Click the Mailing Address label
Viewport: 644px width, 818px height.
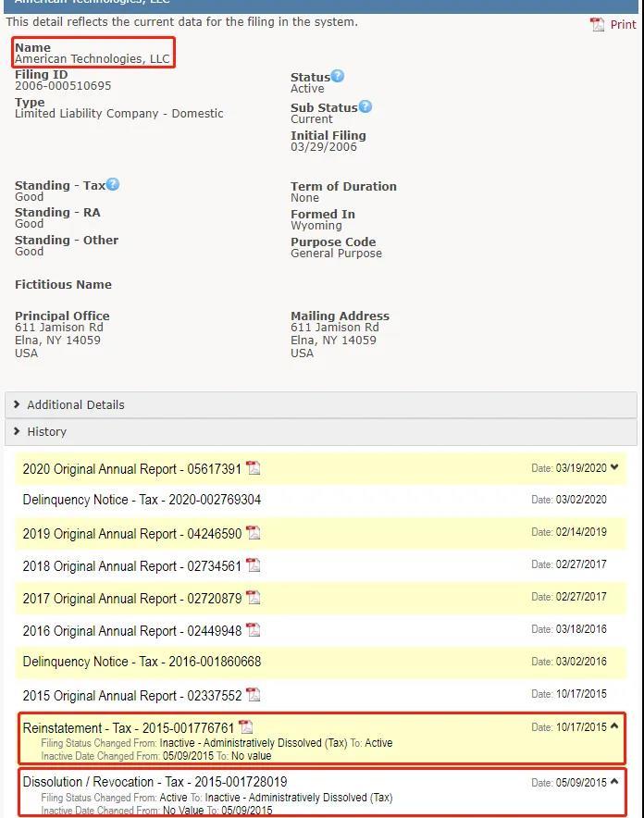point(340,316)
